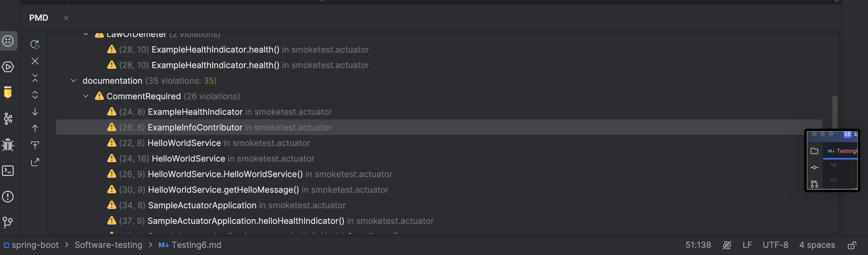Viewport: 868px width, 255px height.
Task: Close the PMD tab
Action: [66, 18]
